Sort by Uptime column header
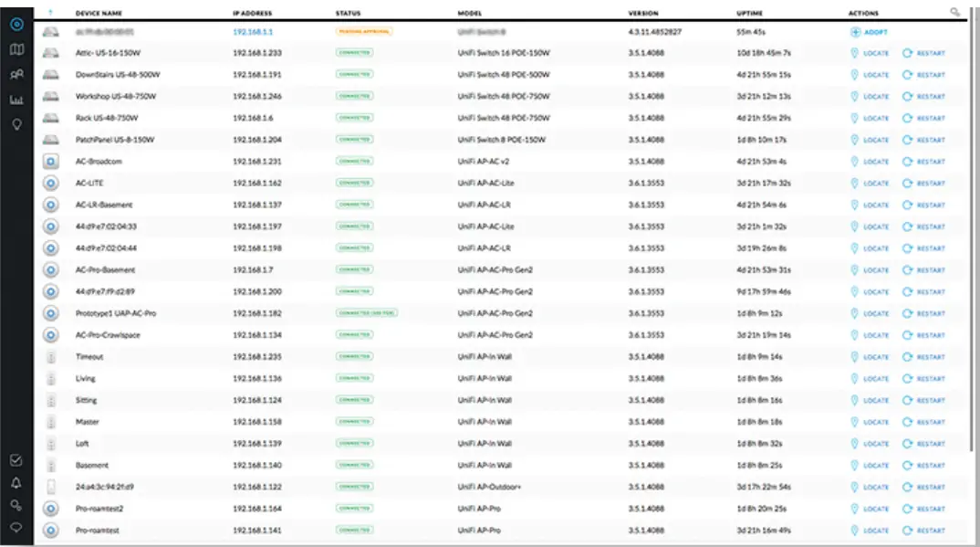 [x=749, y=13]
